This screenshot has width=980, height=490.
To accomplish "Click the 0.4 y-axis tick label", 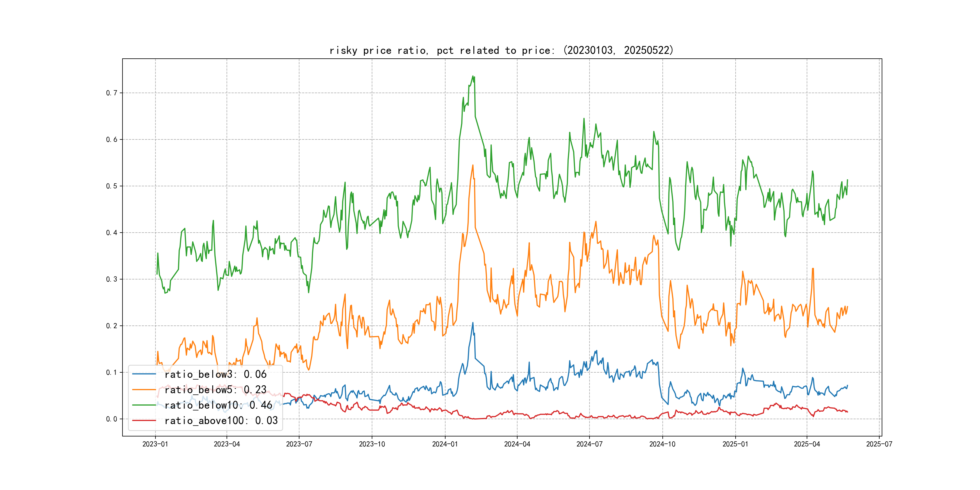I will click(x=112, y=232).
